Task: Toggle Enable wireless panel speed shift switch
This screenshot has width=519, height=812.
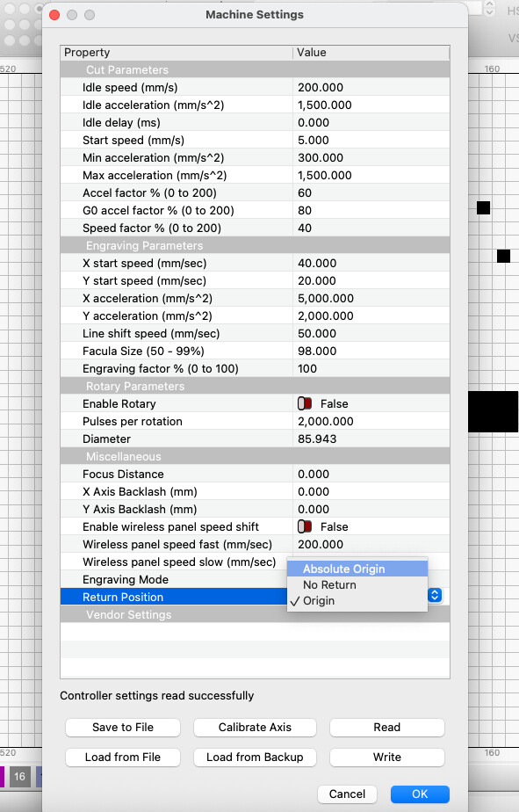Action: pos(305,526)
